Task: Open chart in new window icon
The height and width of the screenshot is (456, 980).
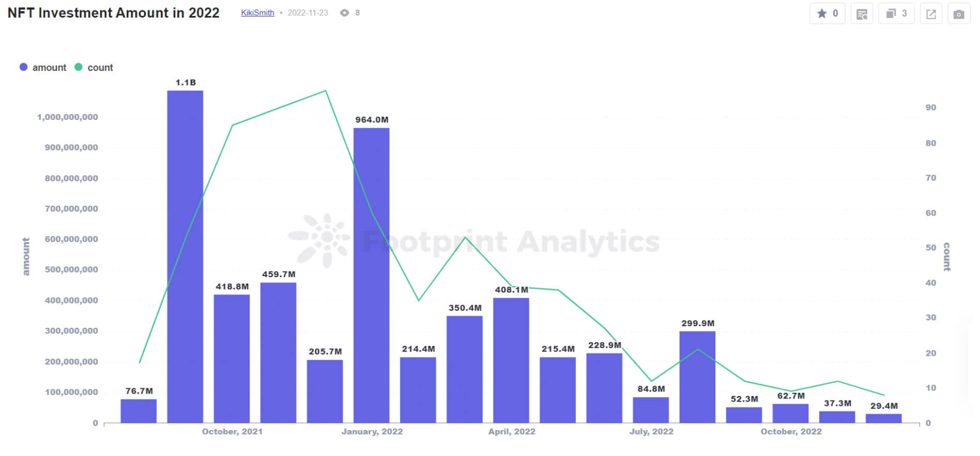Action: pyautogui.click(x=931, y=14)
